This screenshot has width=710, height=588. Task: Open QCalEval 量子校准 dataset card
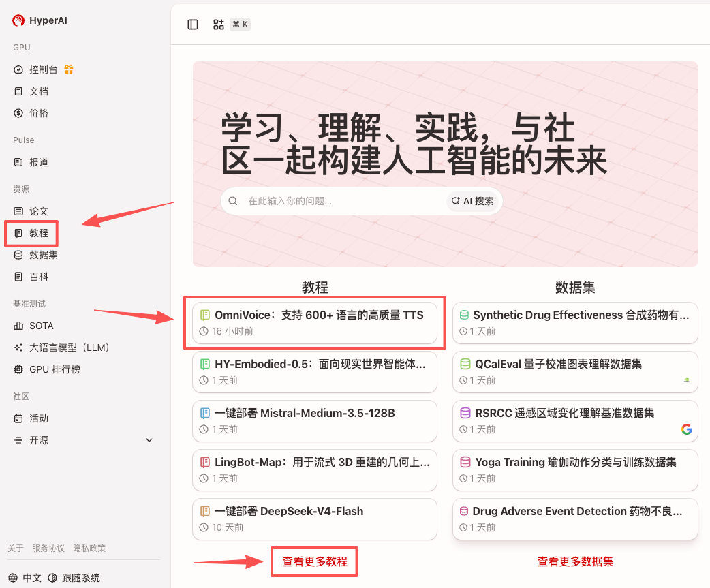pos(575,371)
